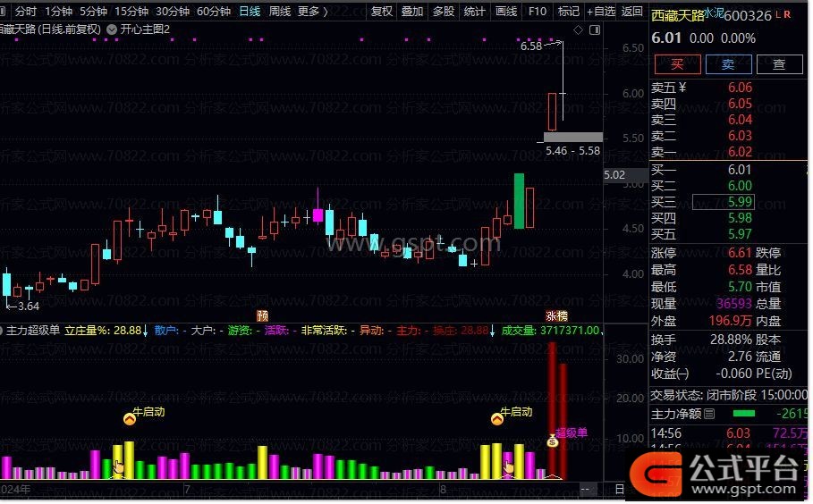The image size is (813, 504).
Task: Click the 西藏天路 stock name header
Action: tap(678, 15)
